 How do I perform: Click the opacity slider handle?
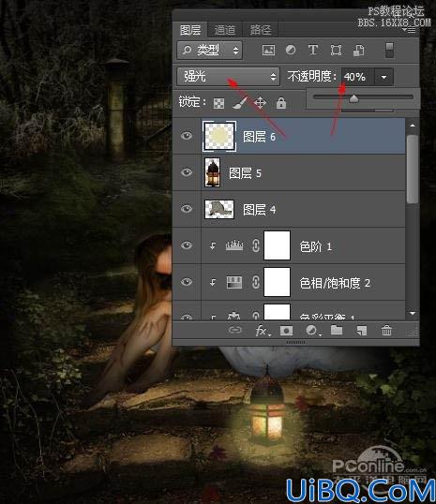pyautogui.click(x=353, y=98)
